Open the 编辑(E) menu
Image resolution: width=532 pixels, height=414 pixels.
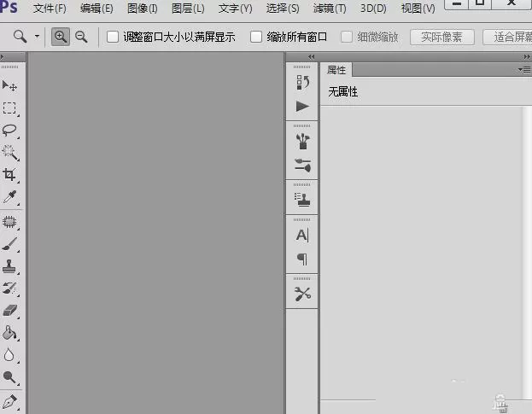(96, 9)
